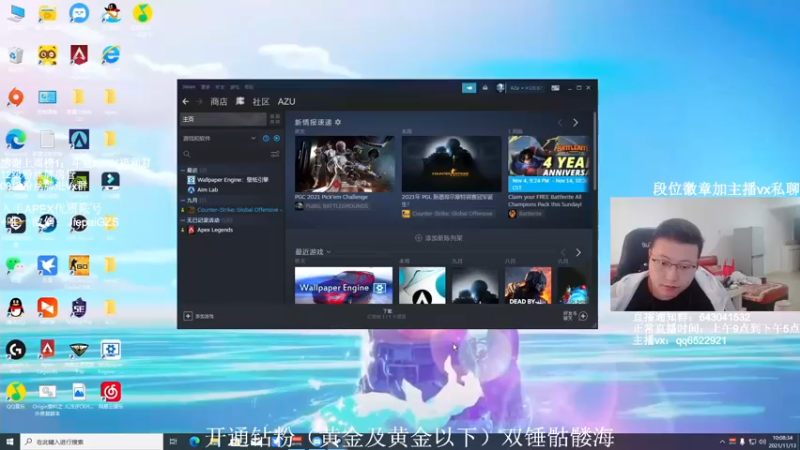Open Wallpaper Engine desktop shortcut

[x=111, y=350]
